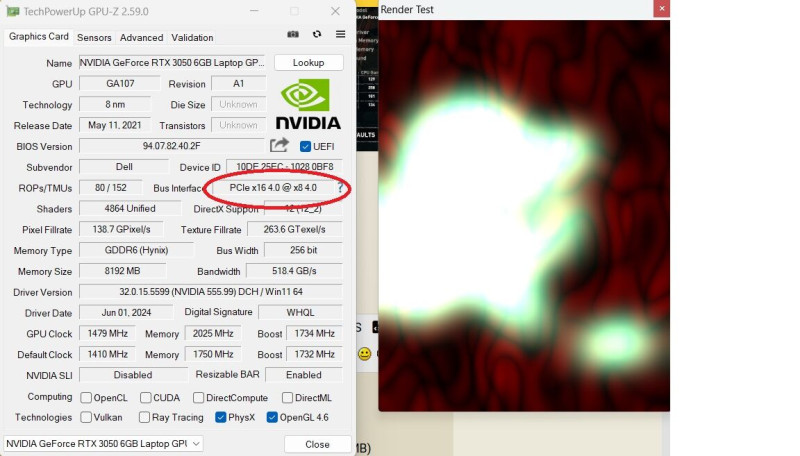The height and width of the screenshot is (456, 800).
Task: Toggle the DirectCompute checkbox
Action: (198, 397)
